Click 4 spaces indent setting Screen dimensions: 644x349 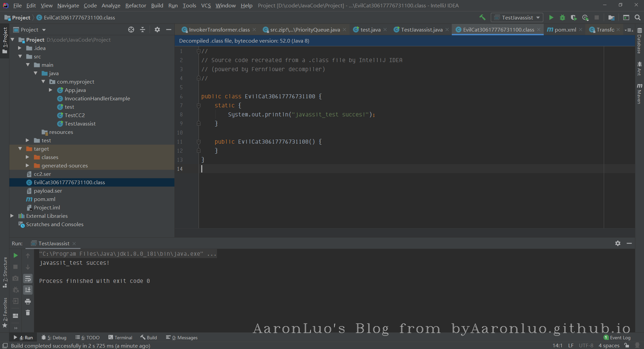tap(609, 345)
